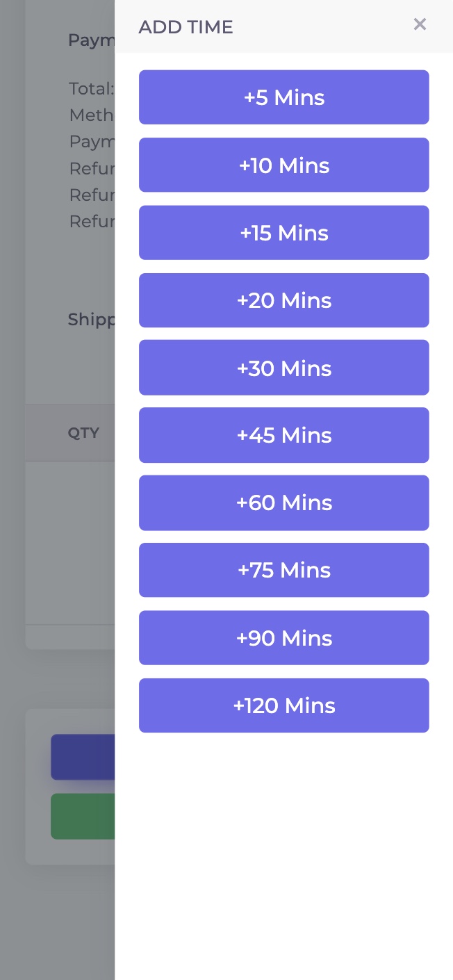453x980 pixels.
Task: Add 90 minutes to the time
Action: pos(283,638)
